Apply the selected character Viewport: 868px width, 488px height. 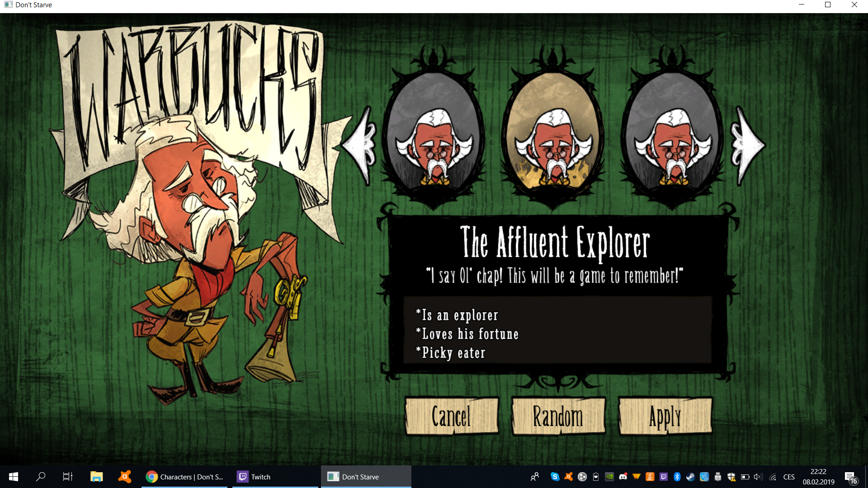[x=665, y=416]
